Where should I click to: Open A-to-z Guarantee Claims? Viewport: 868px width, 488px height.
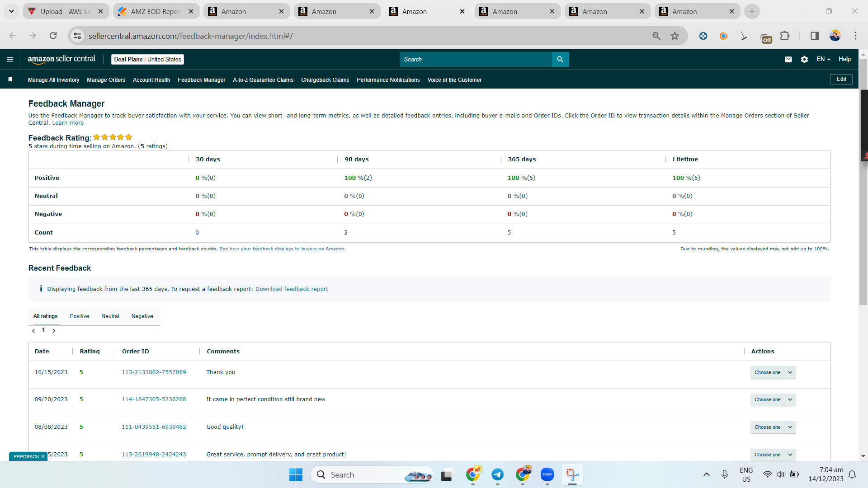click(263, 80)
